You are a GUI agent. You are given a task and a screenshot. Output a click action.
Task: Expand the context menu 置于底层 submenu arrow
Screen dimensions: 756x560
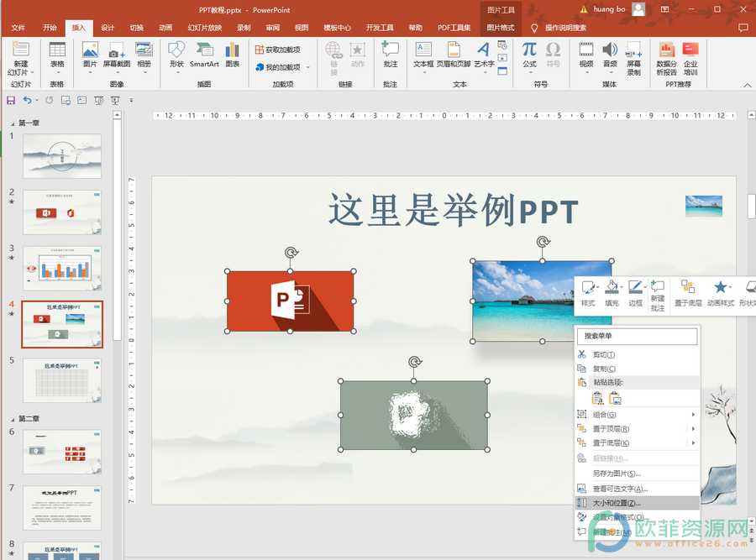pyautogui.click(x=693, y=443)
